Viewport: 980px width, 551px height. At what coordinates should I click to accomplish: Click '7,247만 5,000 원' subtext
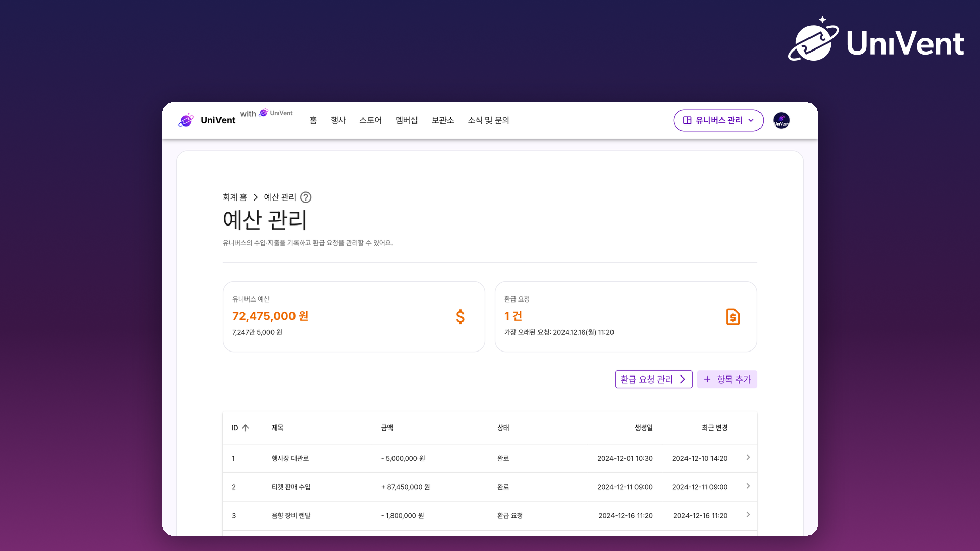coord(257,332)
